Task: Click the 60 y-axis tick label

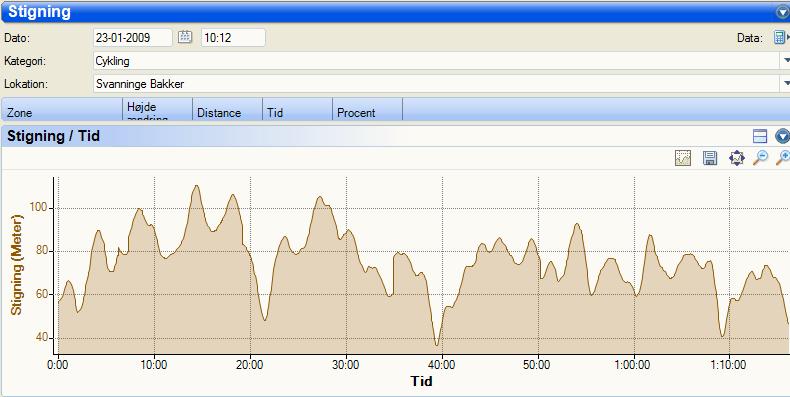Action: pos(42,294)
